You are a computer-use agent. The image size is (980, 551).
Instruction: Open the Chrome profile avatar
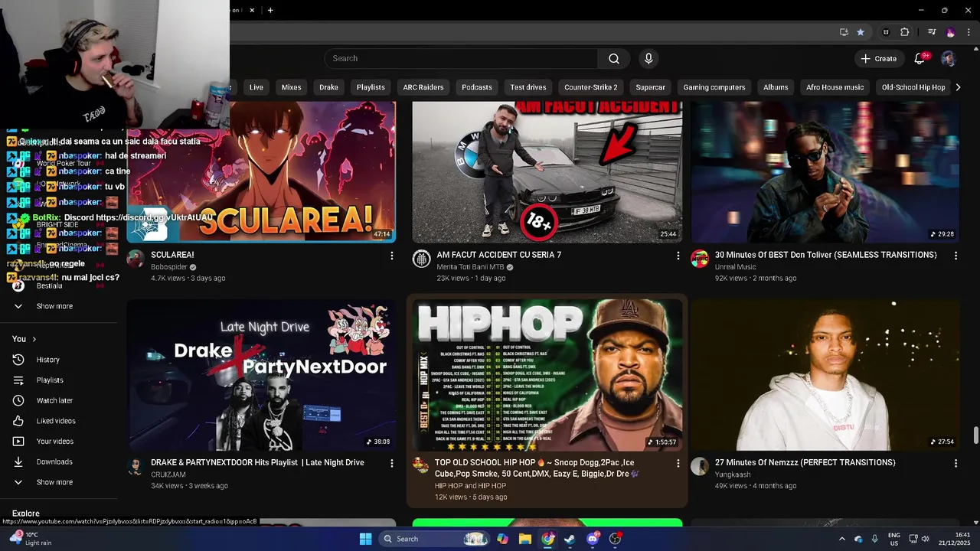(x=951, y=32)
